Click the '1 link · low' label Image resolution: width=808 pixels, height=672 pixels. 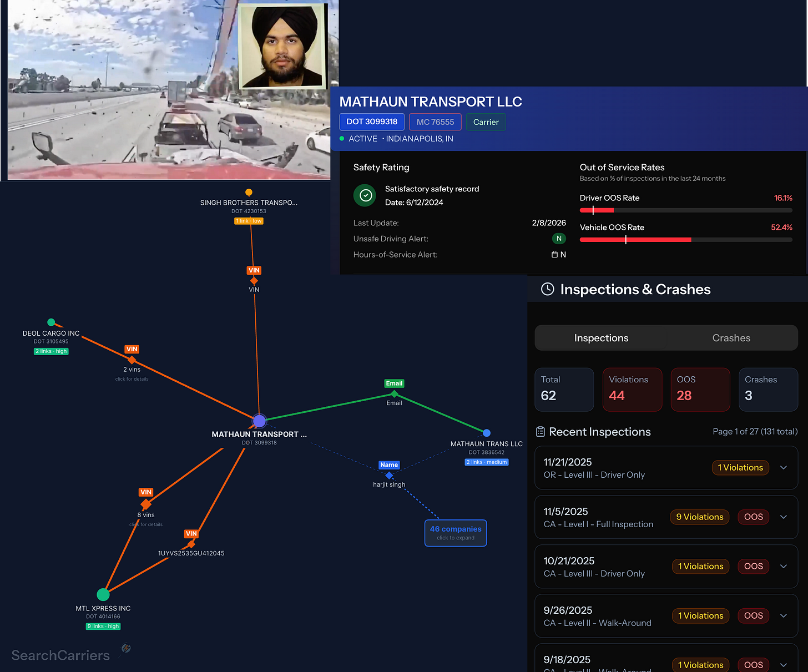point(249,221)
